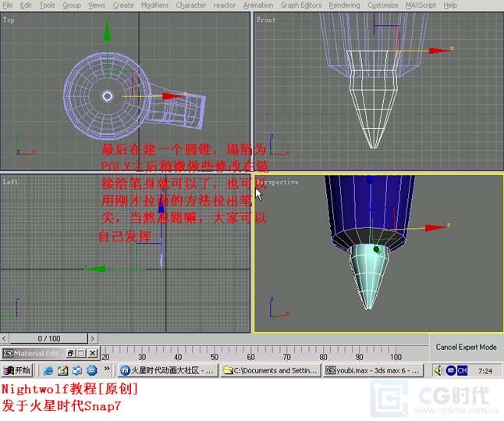
Task: Open the Group menu
Action: point(71,5)
